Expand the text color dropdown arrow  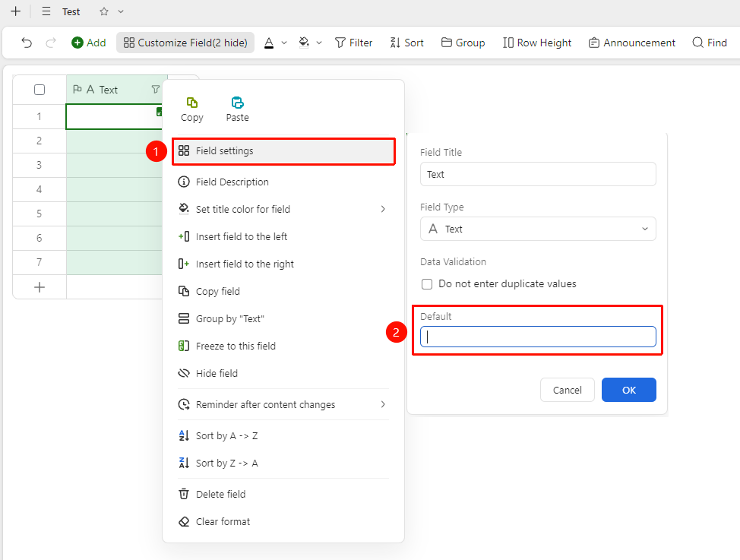tap(284, 43)
